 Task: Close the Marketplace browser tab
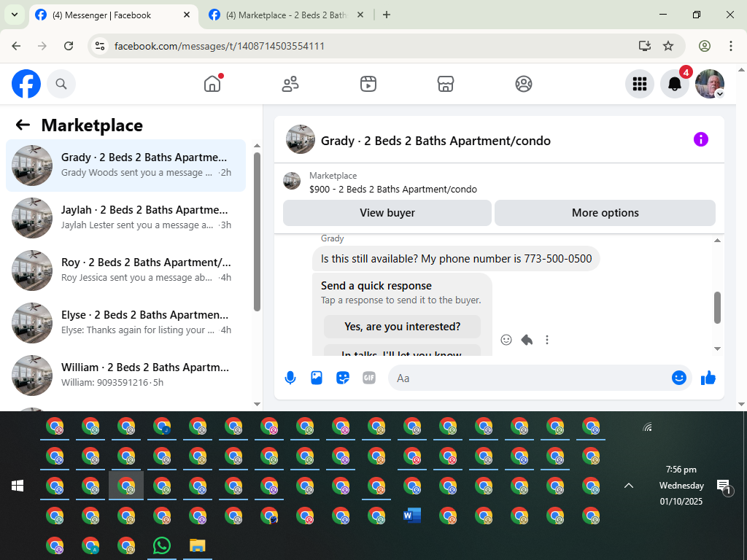click(x=360, y=15)
